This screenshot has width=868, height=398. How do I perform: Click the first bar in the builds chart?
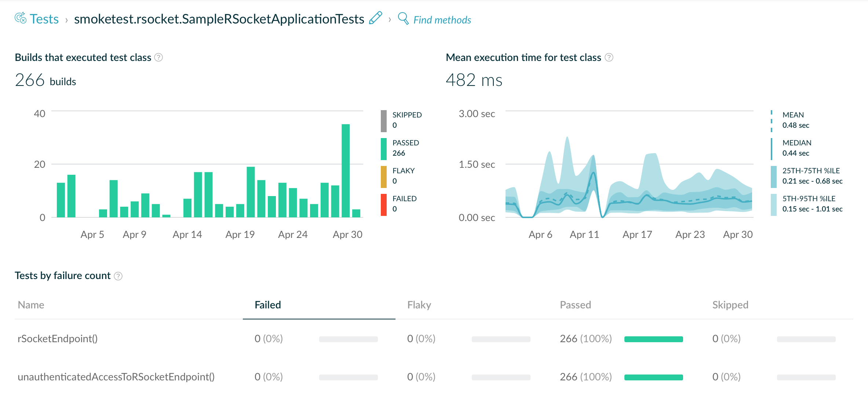61,200
